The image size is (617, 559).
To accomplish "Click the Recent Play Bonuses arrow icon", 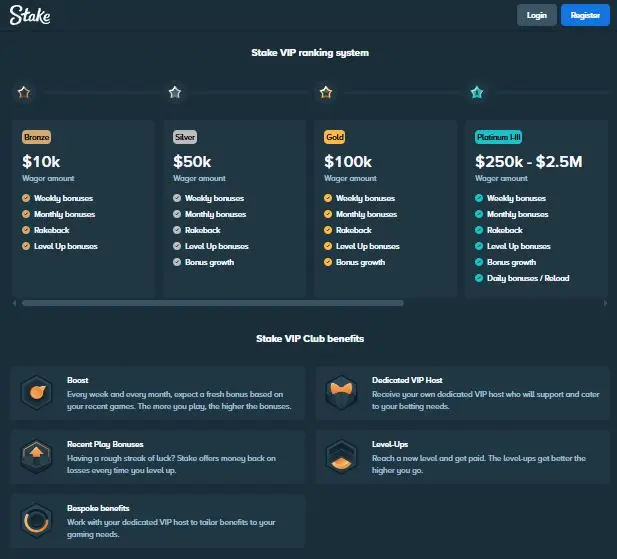I will point(37,456).
